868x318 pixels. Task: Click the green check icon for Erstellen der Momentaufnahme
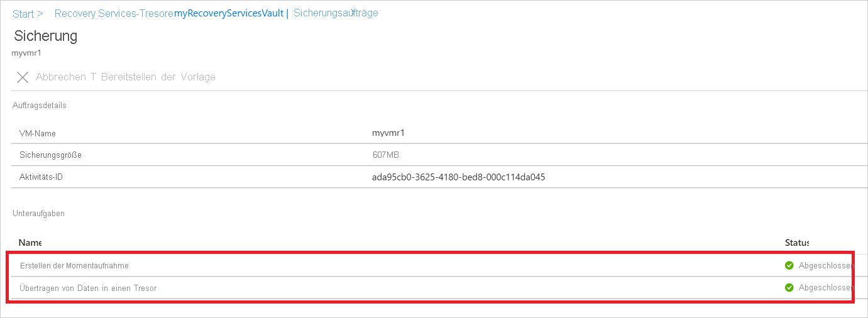pos(789,265)
